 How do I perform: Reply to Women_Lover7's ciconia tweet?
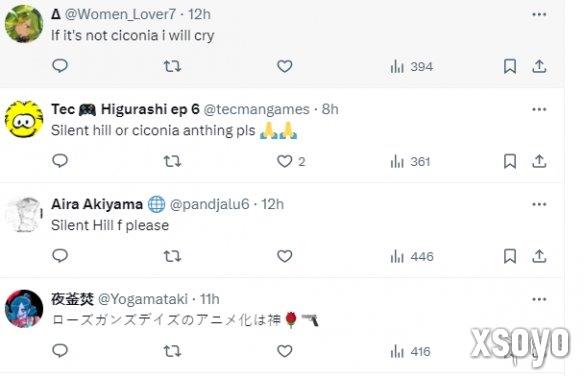[x=60, y=66]
